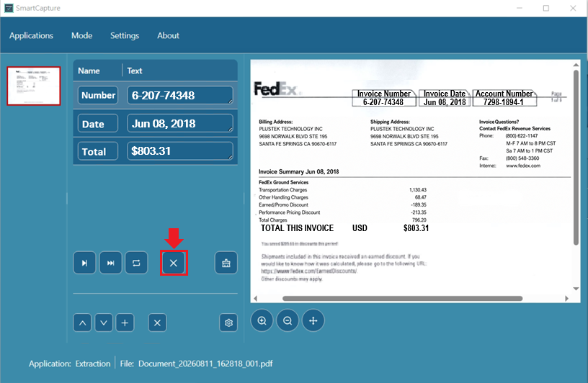Move field up with the up-chevron button
The image size is (588, 383).
pos(82,323)
